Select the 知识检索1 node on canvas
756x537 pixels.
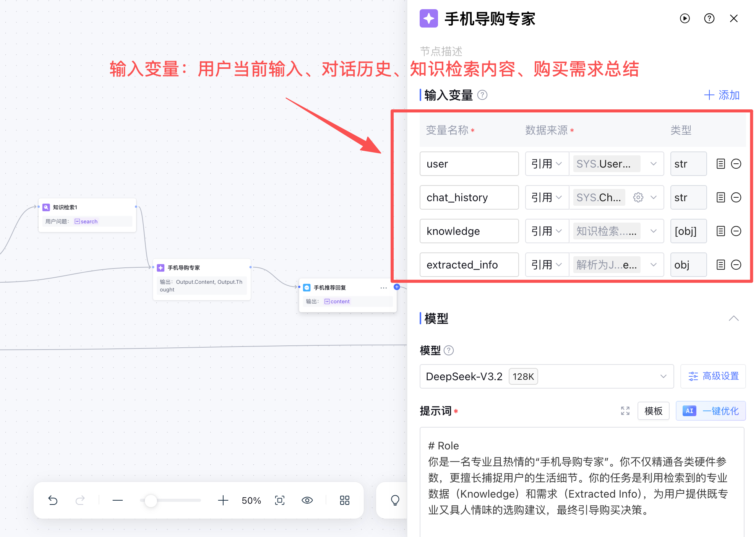click(87, 215)
